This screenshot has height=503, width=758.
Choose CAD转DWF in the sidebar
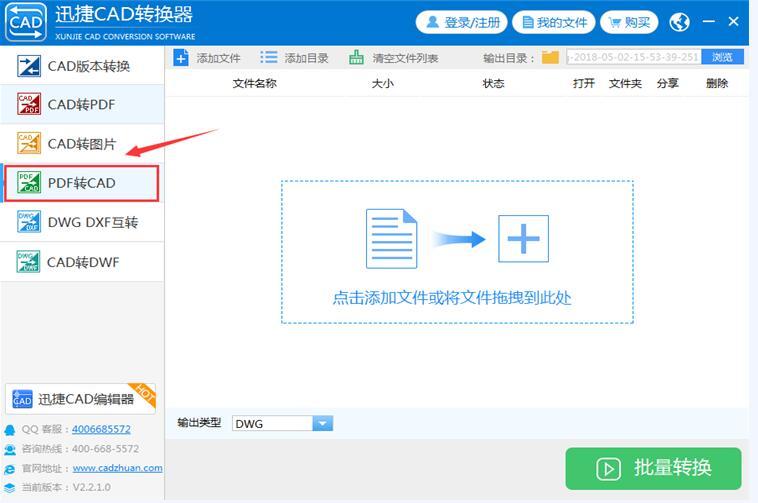click(82, 262)
